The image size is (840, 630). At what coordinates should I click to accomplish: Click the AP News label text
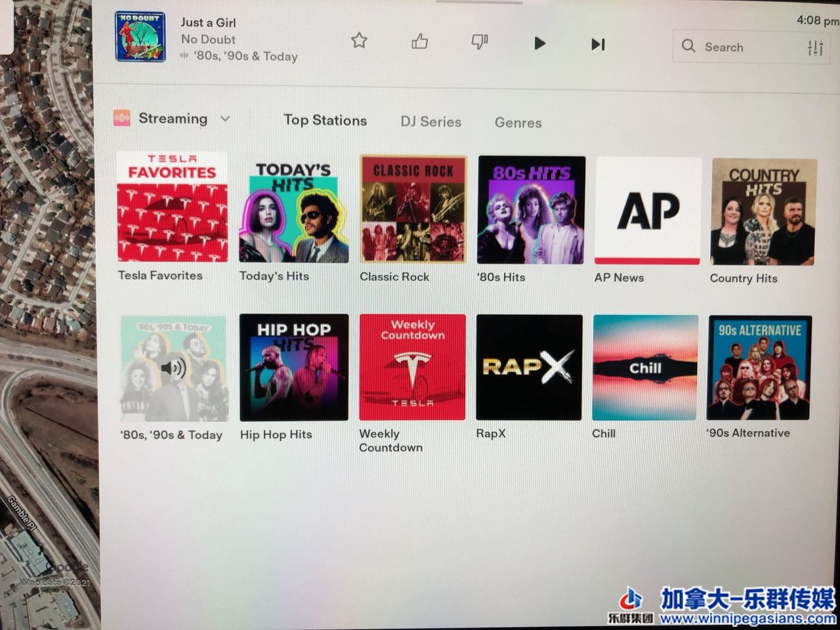click(619, 278)
